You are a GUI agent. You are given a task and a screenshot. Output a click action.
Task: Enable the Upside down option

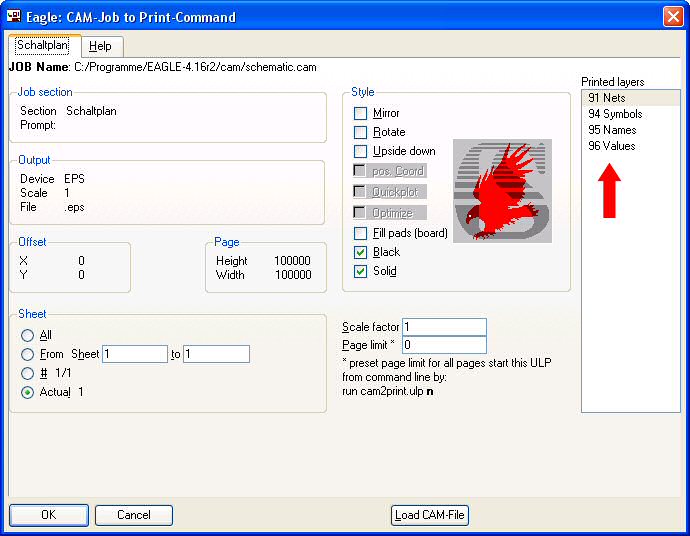point(361,152)
